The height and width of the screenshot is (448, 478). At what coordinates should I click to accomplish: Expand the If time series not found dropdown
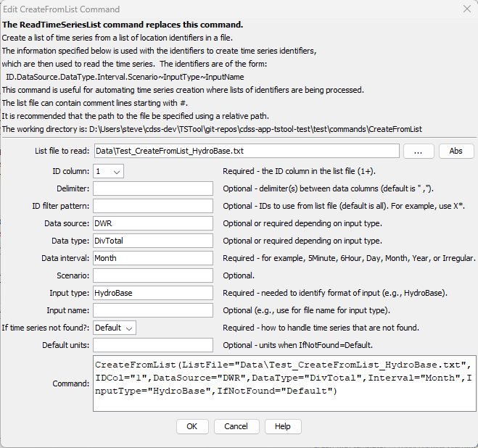tap(115, 328)
